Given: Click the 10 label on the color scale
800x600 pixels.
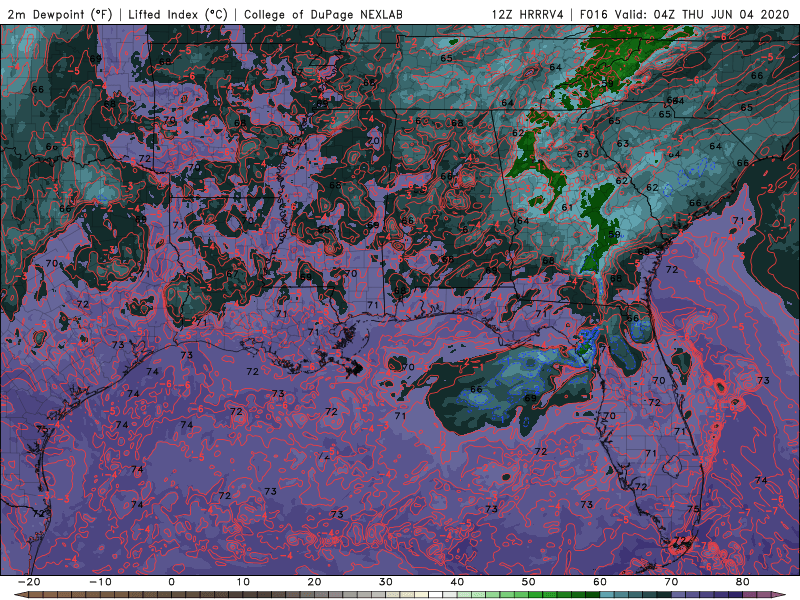Looking at the screenshot, I should coord(243,582).
